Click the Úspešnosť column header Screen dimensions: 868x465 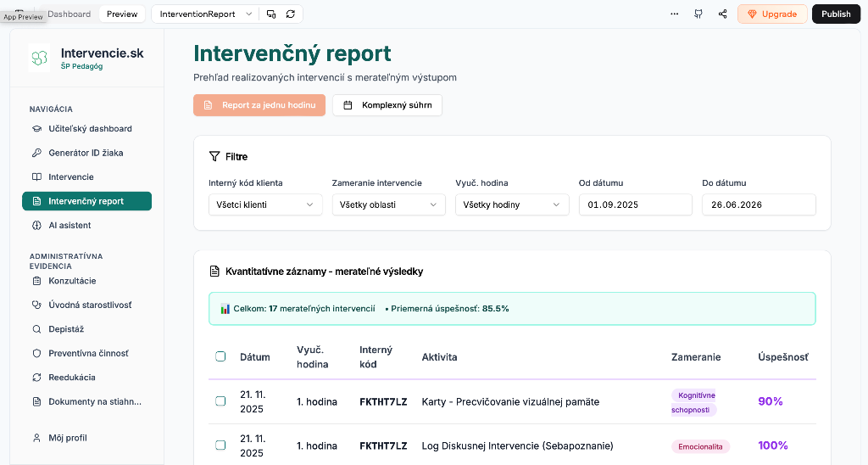[x=783, y=357]
